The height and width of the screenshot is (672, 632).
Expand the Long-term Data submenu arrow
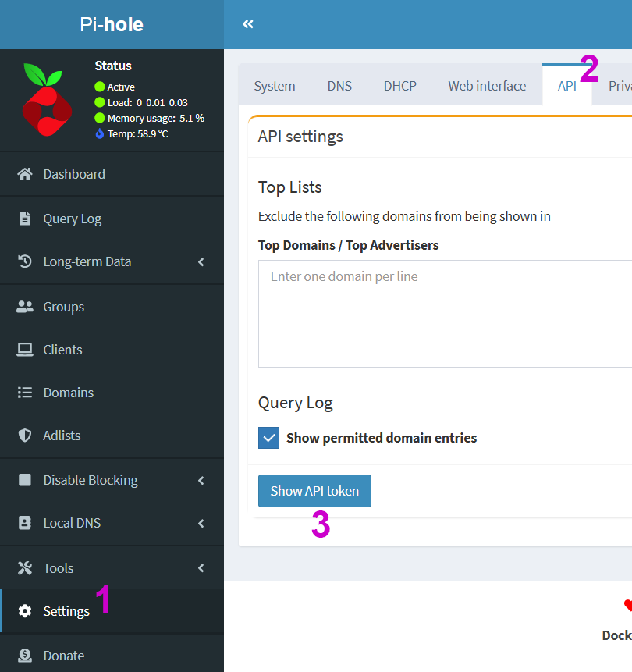pos(201,261)
